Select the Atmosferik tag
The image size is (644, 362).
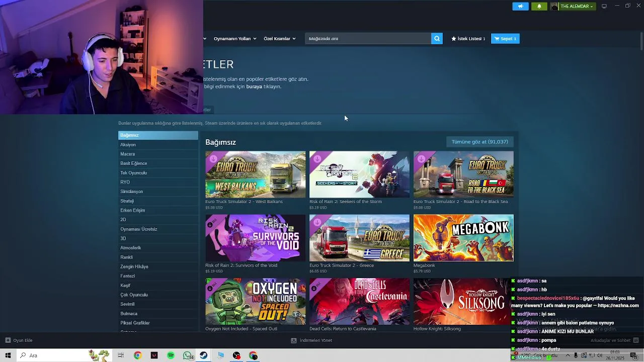click(158, 248)
